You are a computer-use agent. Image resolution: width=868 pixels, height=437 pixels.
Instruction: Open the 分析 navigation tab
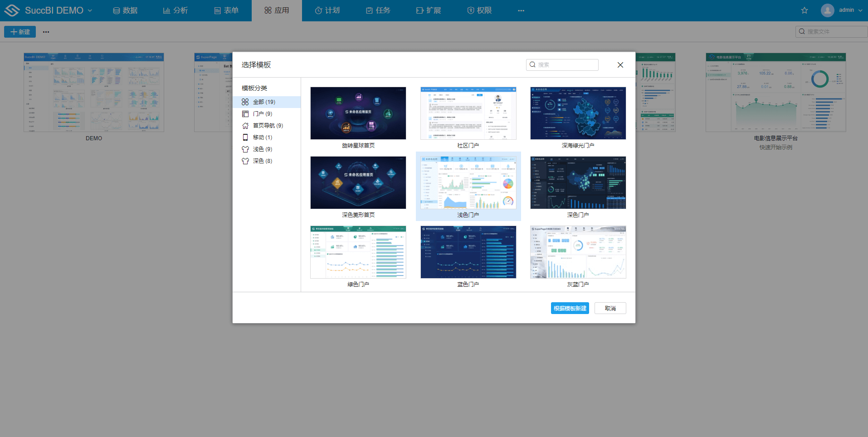pyautogui.click(x=176, y=10)
